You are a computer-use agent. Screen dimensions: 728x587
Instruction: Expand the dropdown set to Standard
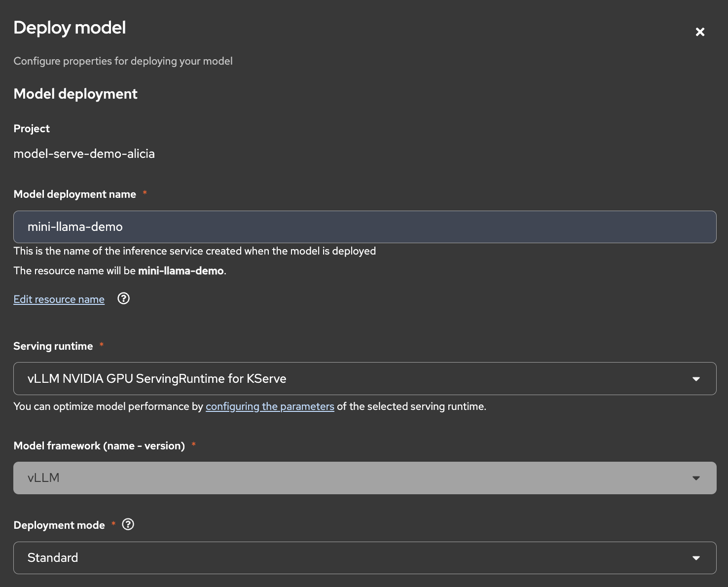pos(345,558)
